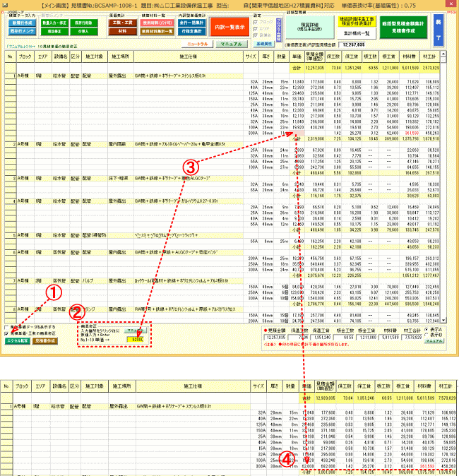Select row 2 屋内隠蔽 cell in upper grid

coord(121,145)
